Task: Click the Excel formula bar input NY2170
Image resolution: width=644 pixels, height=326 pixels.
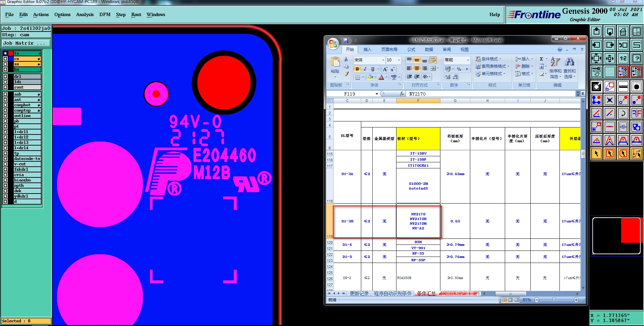Action: [491, 94]
